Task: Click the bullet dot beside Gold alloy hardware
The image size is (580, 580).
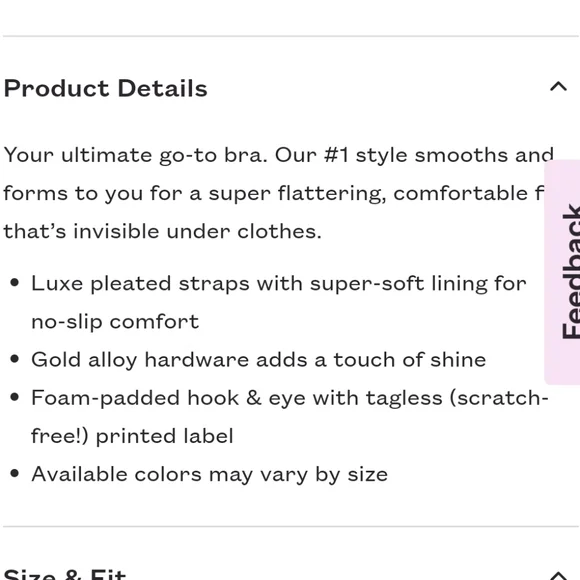Action: 14,359
